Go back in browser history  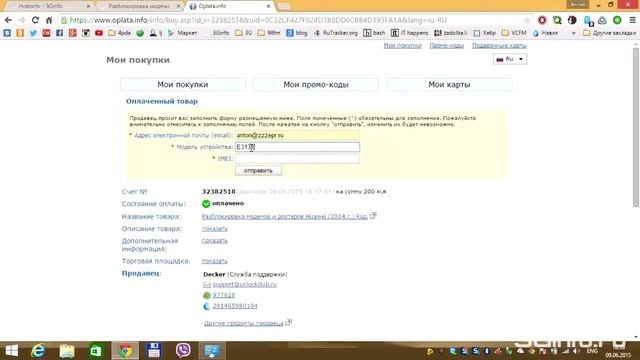click(x=8, y=20)
